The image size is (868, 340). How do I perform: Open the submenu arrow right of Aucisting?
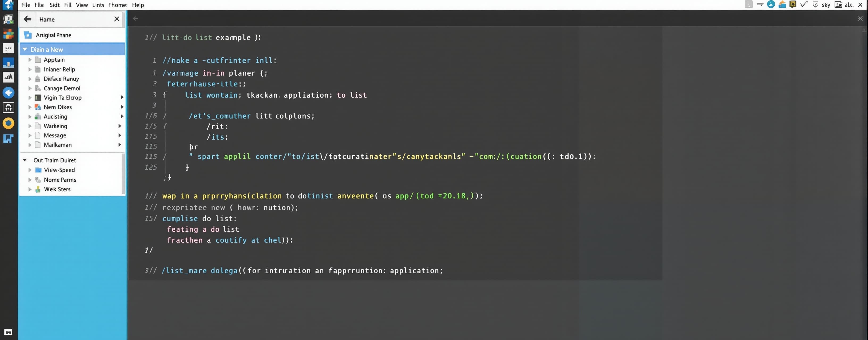[x=122, y=116]
